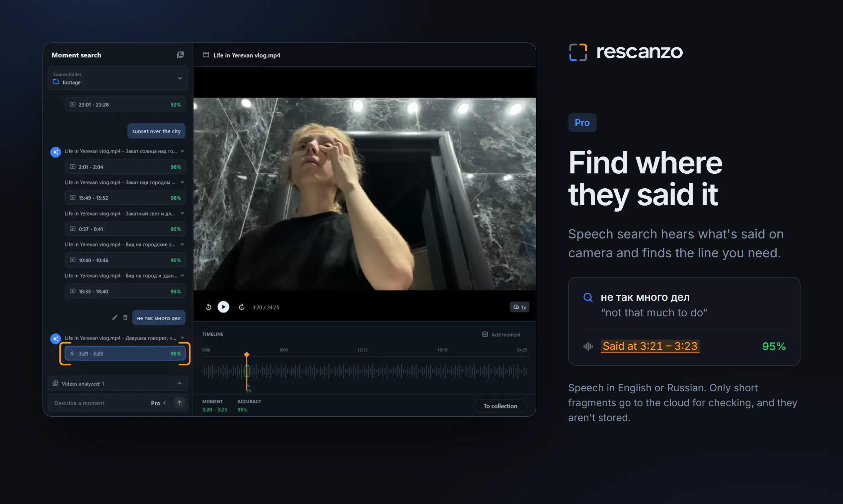Click the blue Pro badge on the right
The height and width of the screenshot is (504, 843).
pyautogui.click(x=582, y=123)
